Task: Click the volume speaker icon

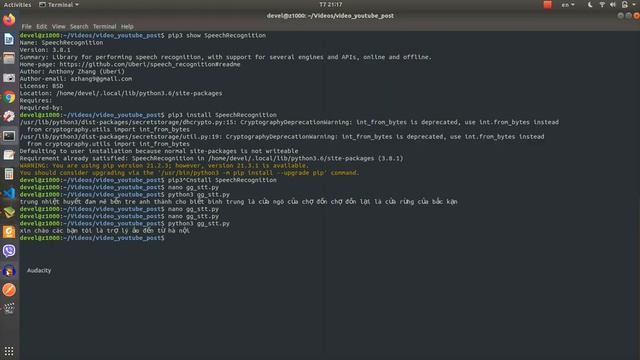Action: pyautogui.click(x=613, y=4)
